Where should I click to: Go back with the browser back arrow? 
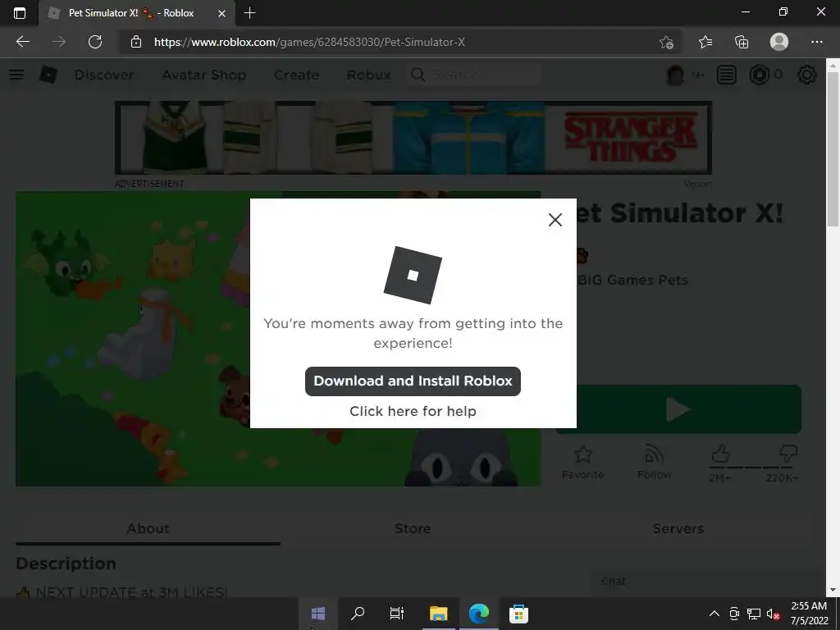tap(22, 42)
